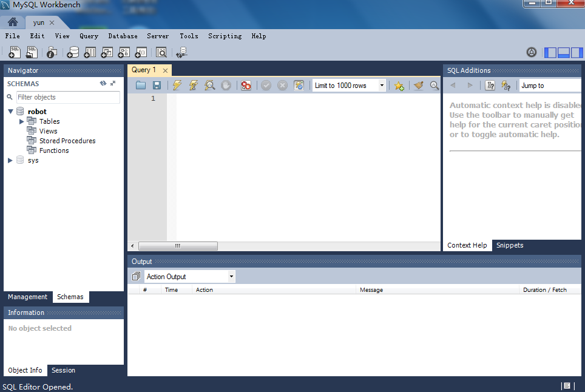Click the Filter objects search field
Image resolution: width=585 pixels, height=392 pixels.
point(67,97)
